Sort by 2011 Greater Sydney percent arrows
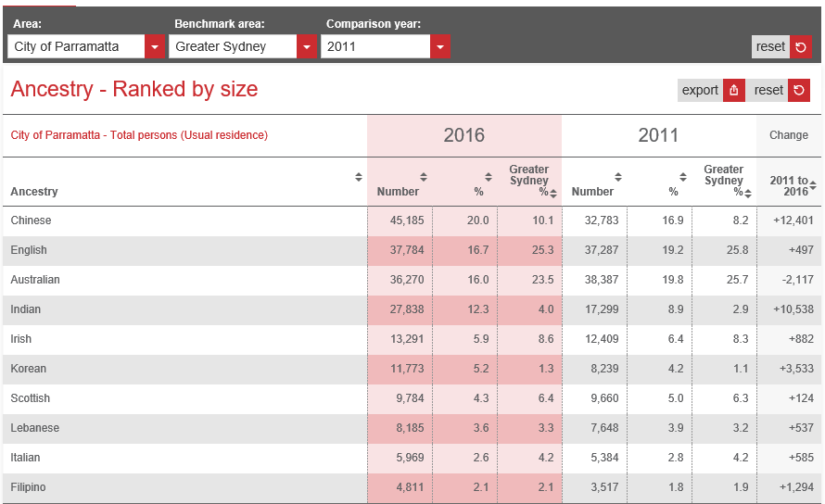825x504 pixels. [x=748, y=194]
